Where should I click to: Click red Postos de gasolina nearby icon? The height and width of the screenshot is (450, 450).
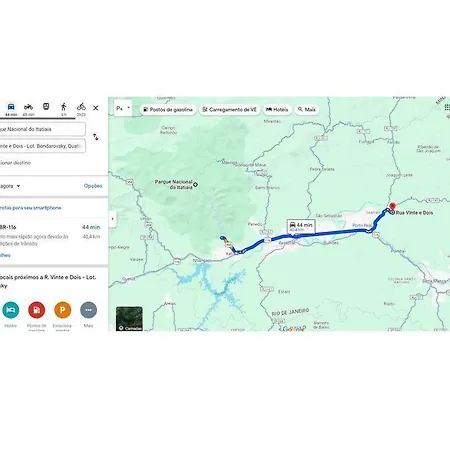(x=37, y=310)
